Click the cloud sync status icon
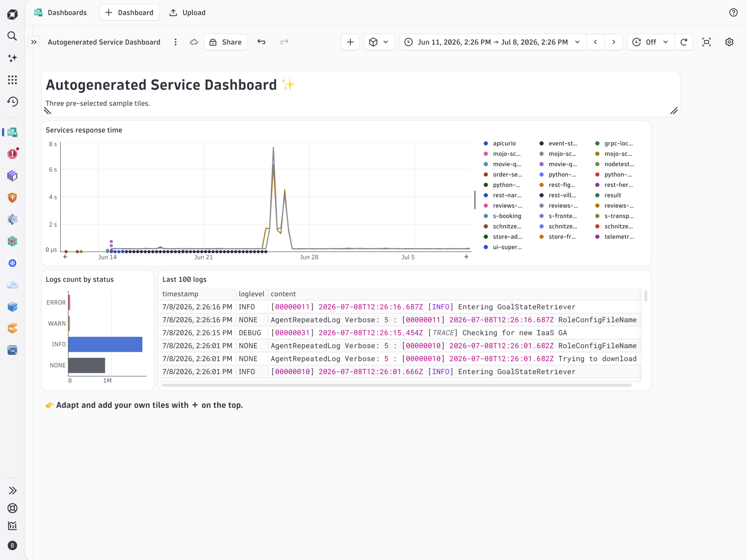 click(x=194, y=42)
